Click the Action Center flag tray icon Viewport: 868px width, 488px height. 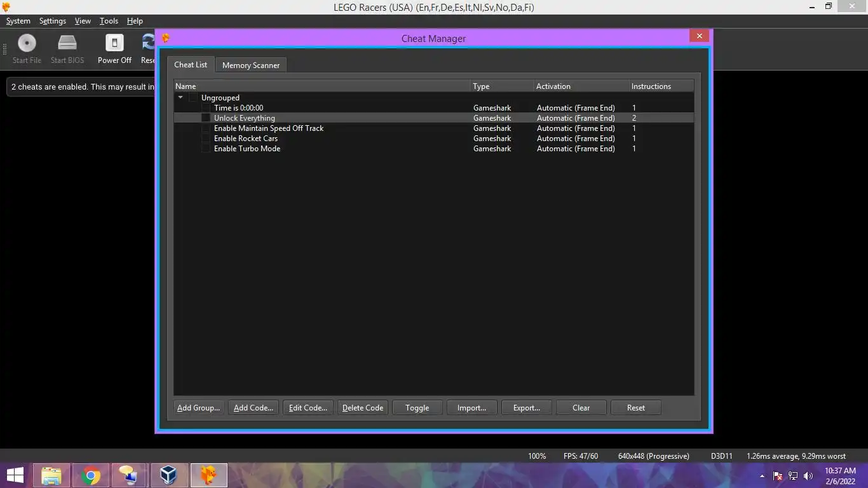tap(778, 476)
